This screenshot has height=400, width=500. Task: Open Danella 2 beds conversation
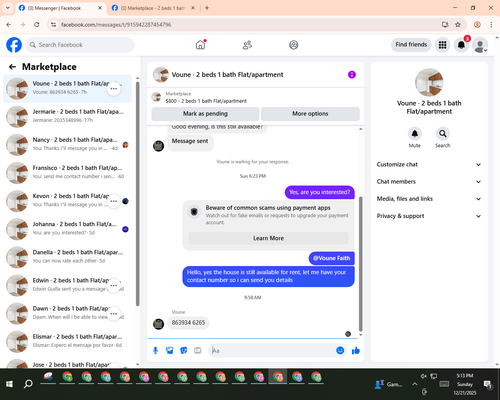pyautogui.click(x=67, y=257)
